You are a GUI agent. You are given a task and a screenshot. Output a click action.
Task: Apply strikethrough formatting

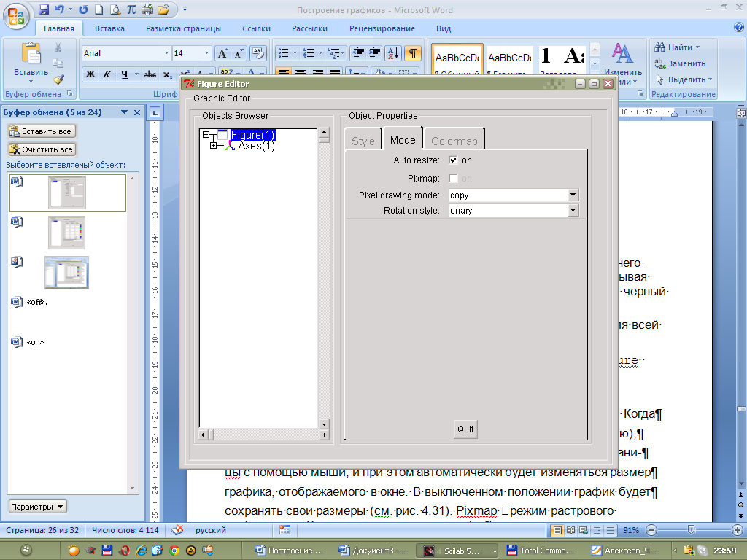point(150,74)
